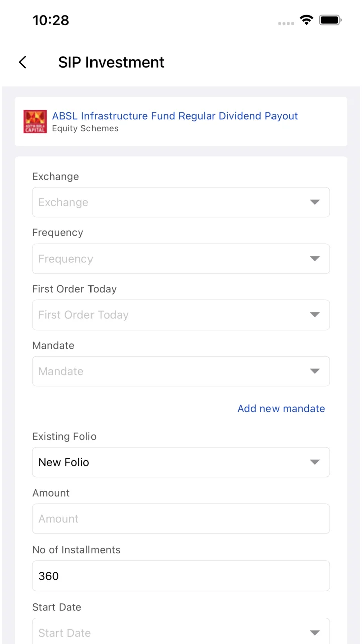Tap the Frequency dropdown arrow icon
362x644 pixels.
[315, 259]
